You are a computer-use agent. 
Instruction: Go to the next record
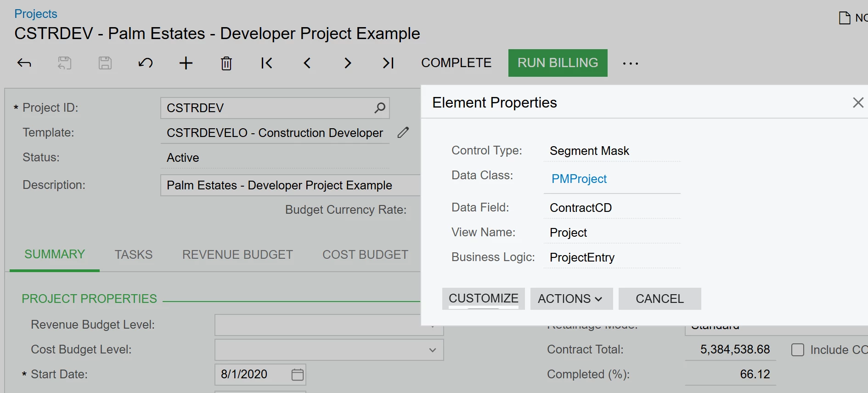tap(348, 63)
